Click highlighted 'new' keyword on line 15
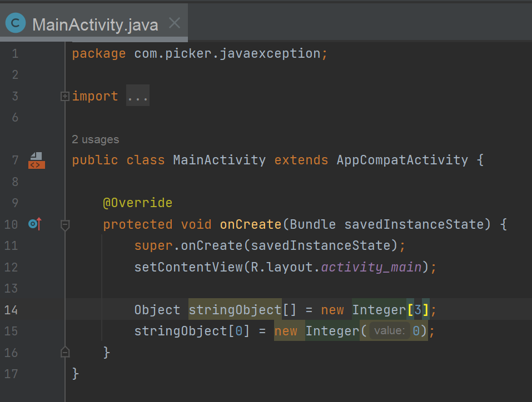 (286, 331)
